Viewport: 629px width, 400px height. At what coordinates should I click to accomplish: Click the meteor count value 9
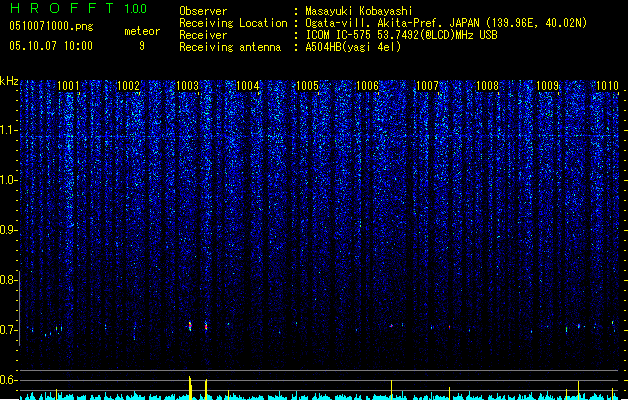click(142, 46)
